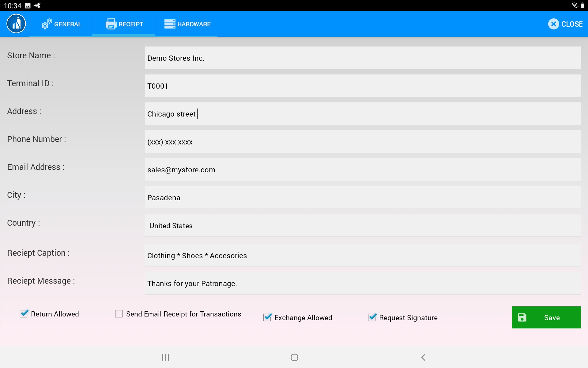Switch to the Hardware tab
Screen dimensions: 588x368
[x=187, y=24]
